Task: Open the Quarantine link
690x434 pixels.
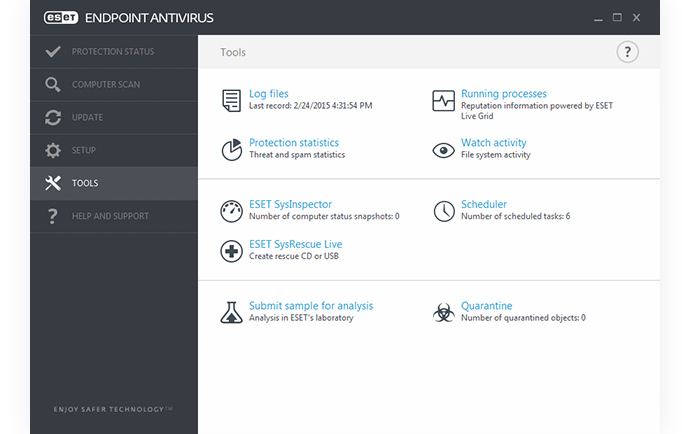Action: tap(487, 305)
